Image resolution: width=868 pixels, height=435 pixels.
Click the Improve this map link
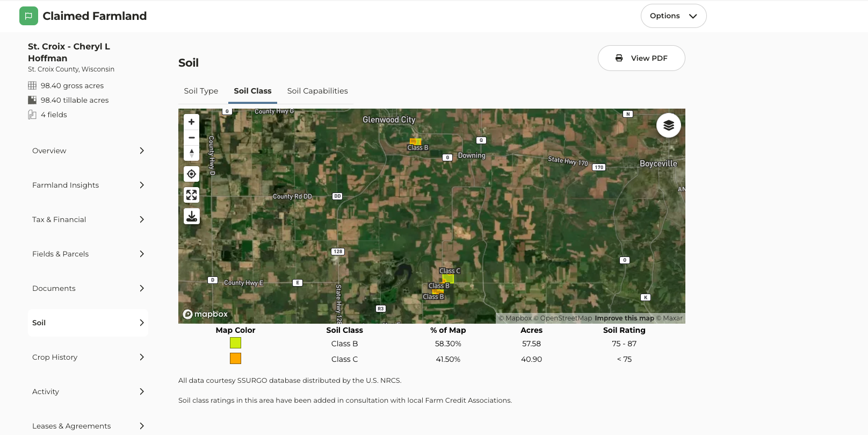click(x=624, y=318)
